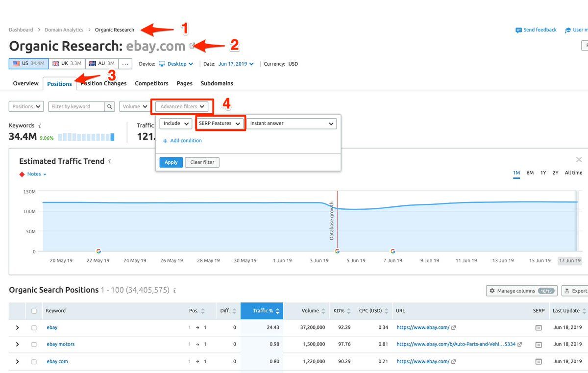Click the keyword filter search magnifier button
This screenshot has width=588, height=373.
[x=110, y=106]
